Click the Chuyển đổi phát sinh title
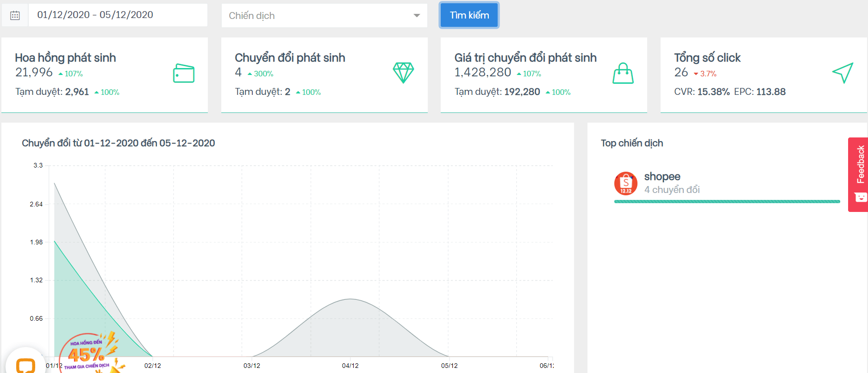The image size is (868, 373). coord(290,58)
